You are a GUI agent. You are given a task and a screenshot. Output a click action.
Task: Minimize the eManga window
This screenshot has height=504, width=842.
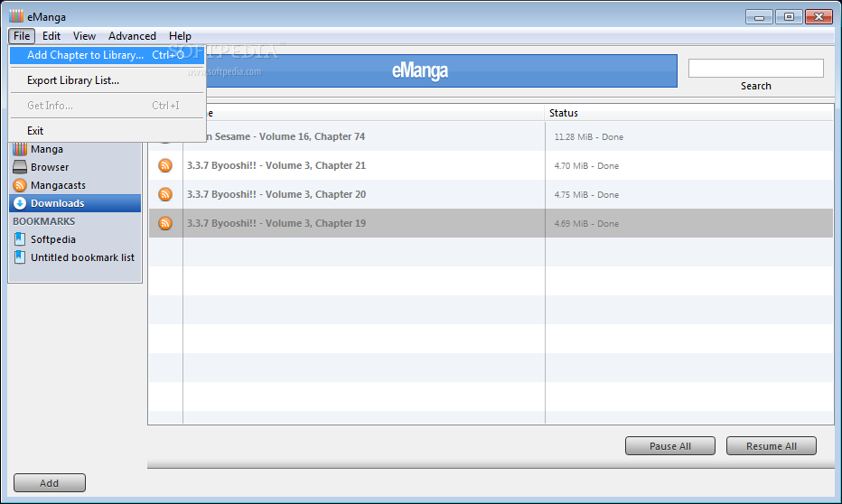click(759, 17)
